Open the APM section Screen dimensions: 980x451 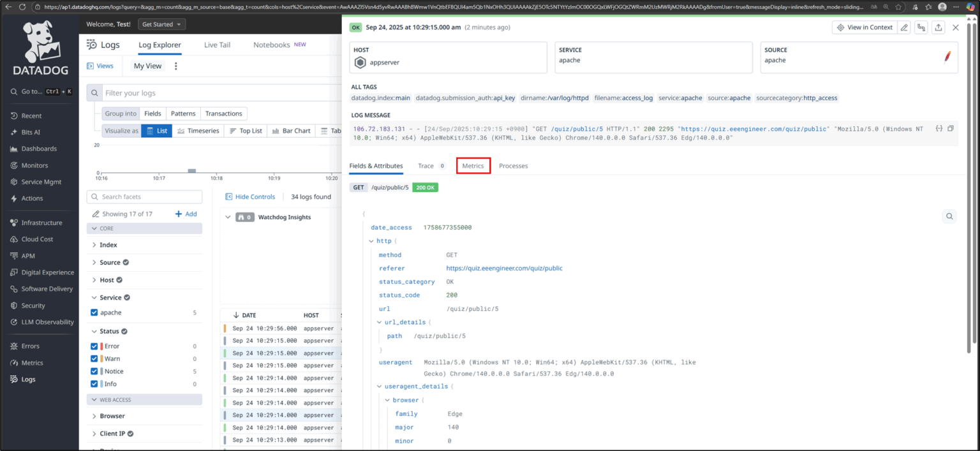(27, 255)
